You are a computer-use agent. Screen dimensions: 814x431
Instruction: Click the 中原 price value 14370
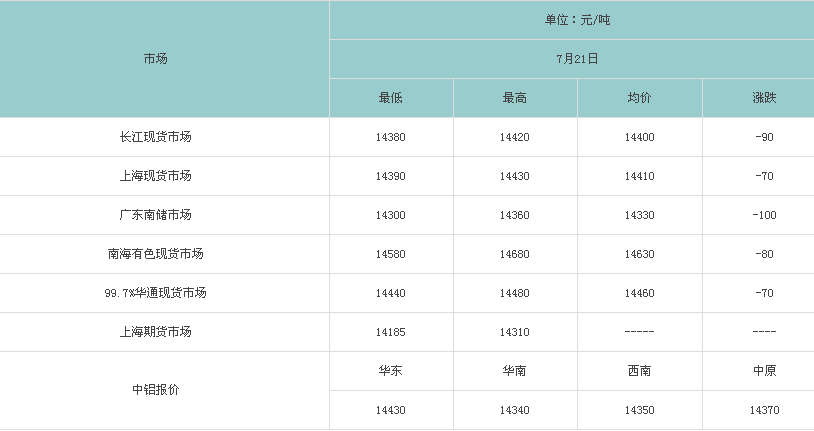(x=764, y=410)
